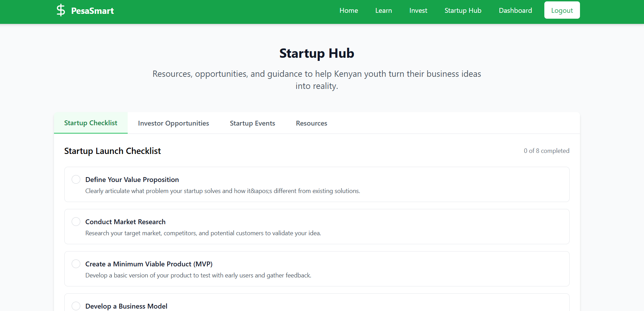
Task: Click the Define Your Value Proposition title
Action: tap(132, 180)
